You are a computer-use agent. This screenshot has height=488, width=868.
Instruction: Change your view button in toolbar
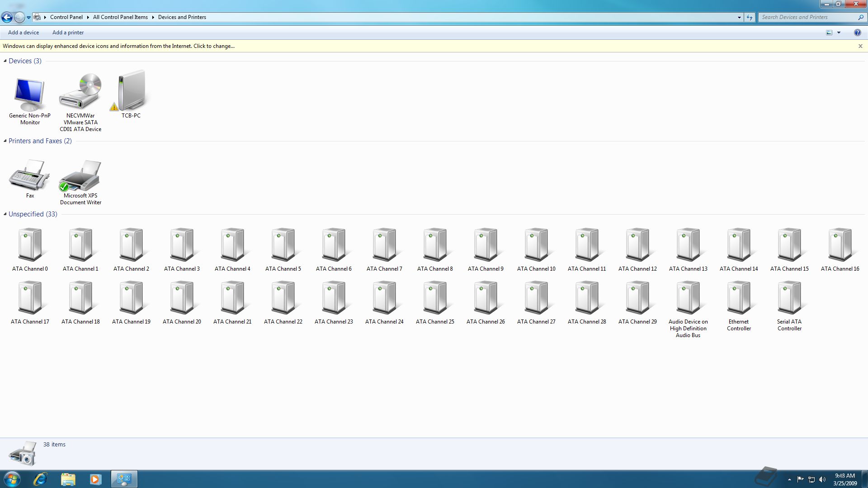point(829,33)
